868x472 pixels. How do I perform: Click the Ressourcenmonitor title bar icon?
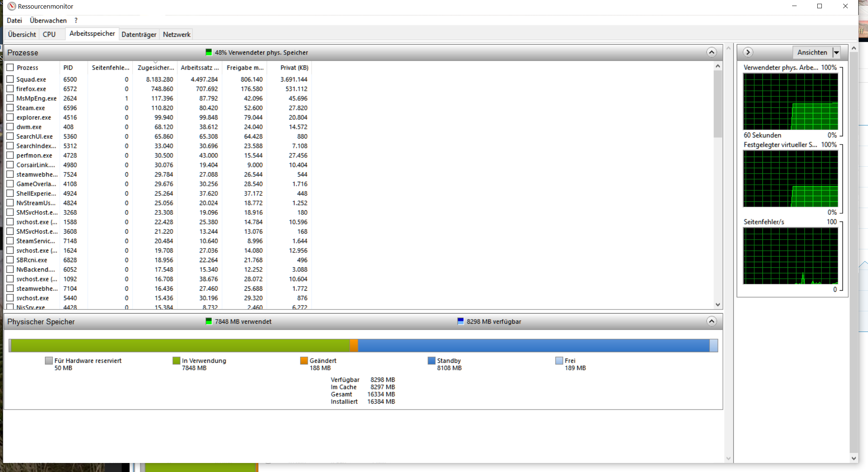click(x=12, y=6)
